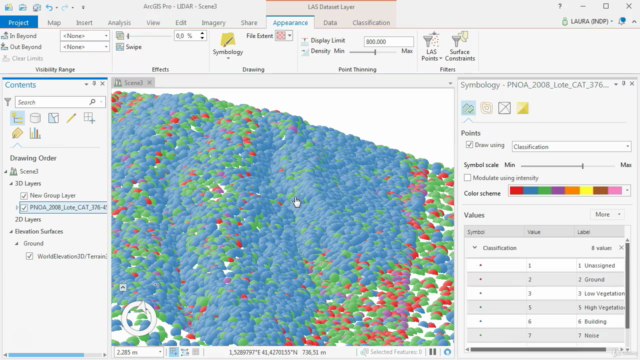Switch to the Analysis ribbon tab

point(119,22)
